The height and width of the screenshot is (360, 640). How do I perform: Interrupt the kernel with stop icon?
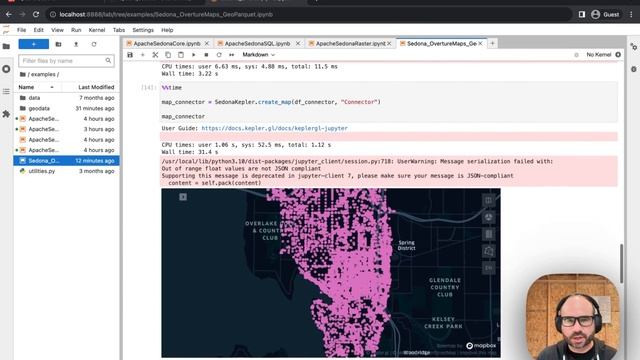click(x=206, y=55)
